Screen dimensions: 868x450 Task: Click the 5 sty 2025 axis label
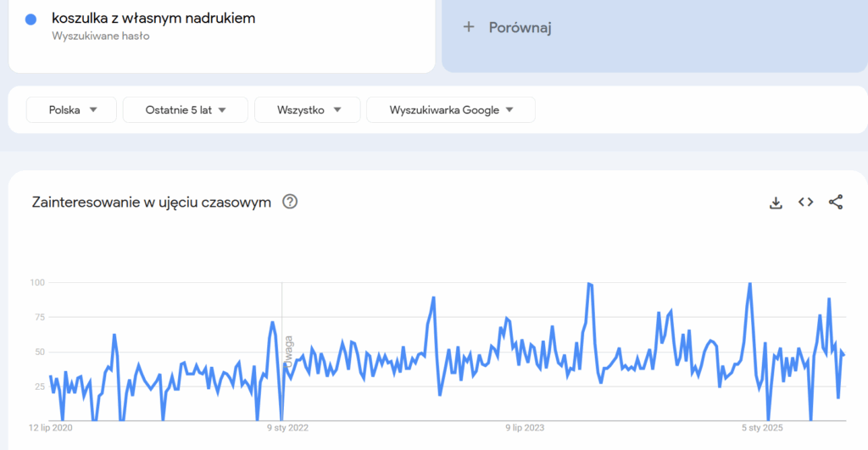click(762, 428)
